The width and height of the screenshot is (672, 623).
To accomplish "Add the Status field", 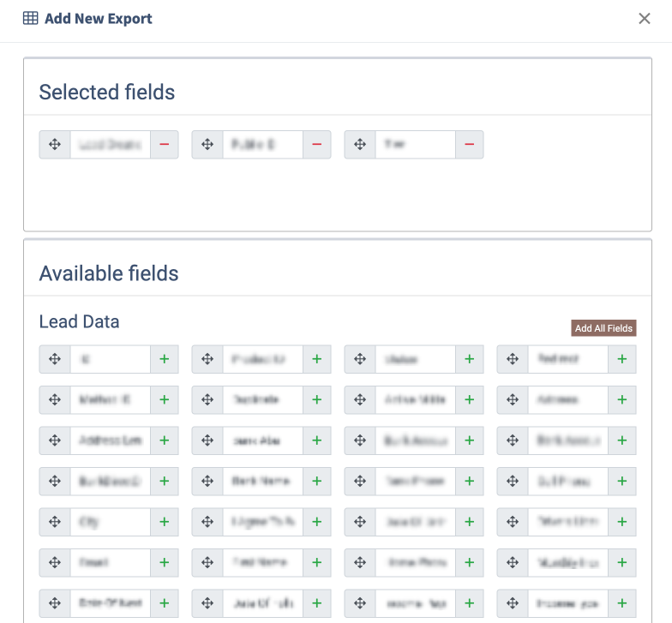I will [470, 359].
